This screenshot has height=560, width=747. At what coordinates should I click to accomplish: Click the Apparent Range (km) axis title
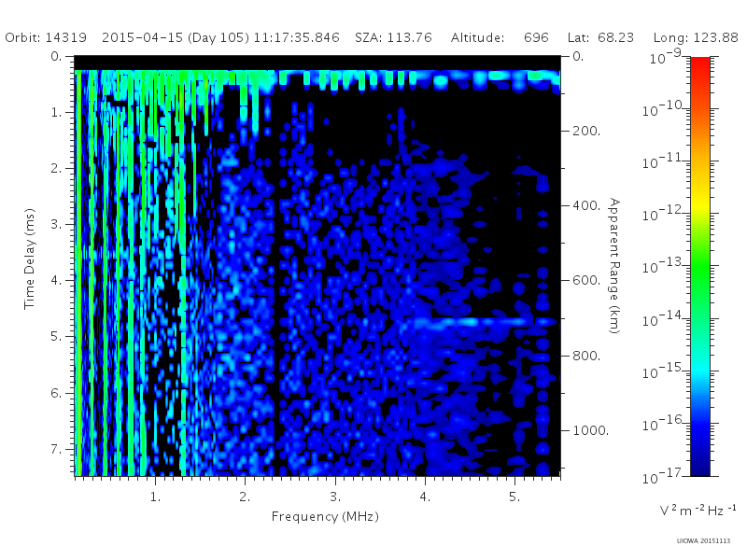pos(614,266)
